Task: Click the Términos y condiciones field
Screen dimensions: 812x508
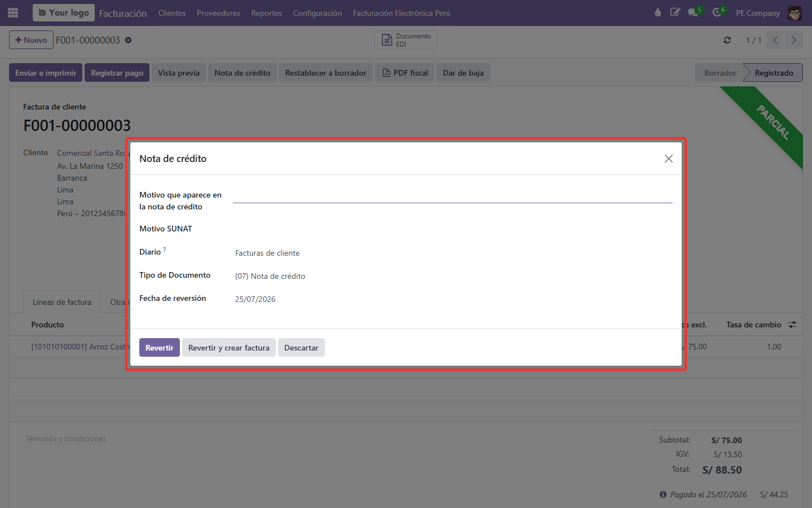Action: (66, 439)
